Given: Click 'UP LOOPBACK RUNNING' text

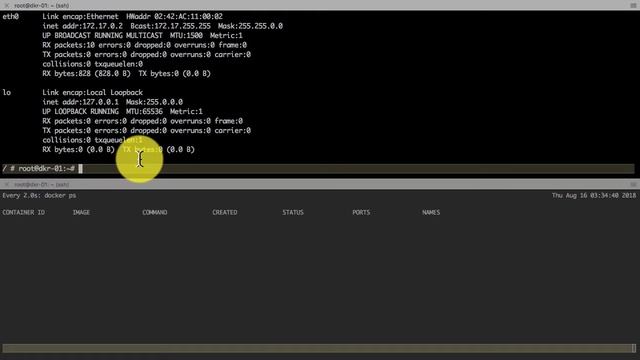Looking at the screenshot, I should pyautogui.click(x=80, y=111).
